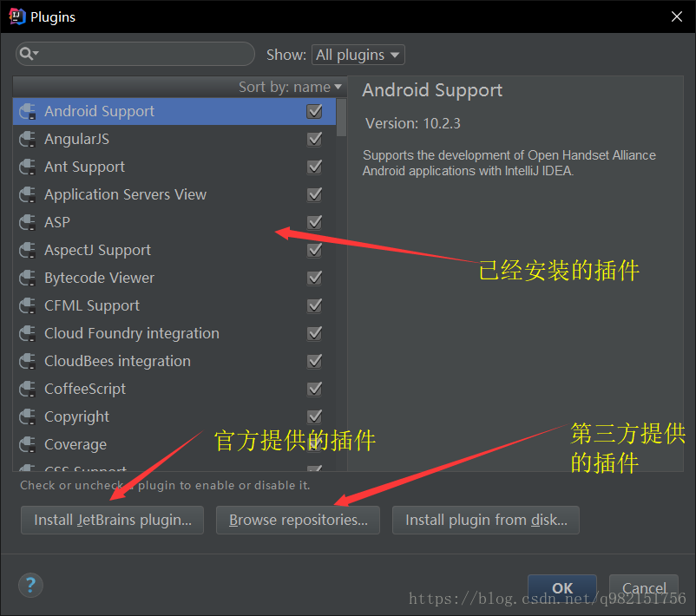The height and width of the screenshot is (616, 696).
Task: Toggle the Application Servers View checkbox
Action: (314, 195)
